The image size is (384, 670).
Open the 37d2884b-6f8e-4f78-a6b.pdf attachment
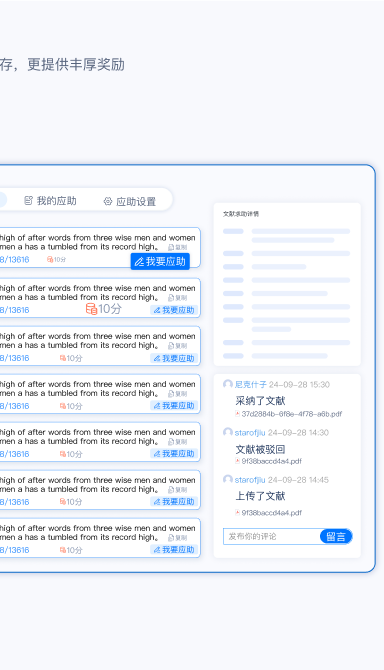292,414
